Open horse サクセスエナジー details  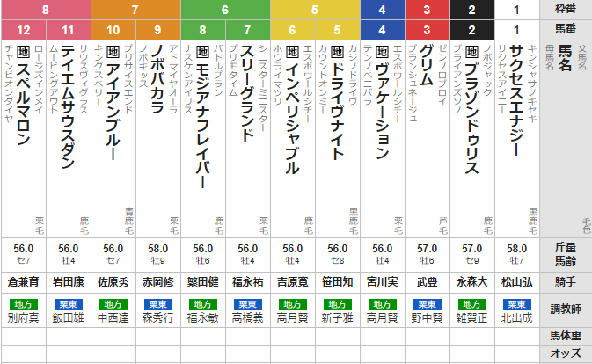[516, 100]
